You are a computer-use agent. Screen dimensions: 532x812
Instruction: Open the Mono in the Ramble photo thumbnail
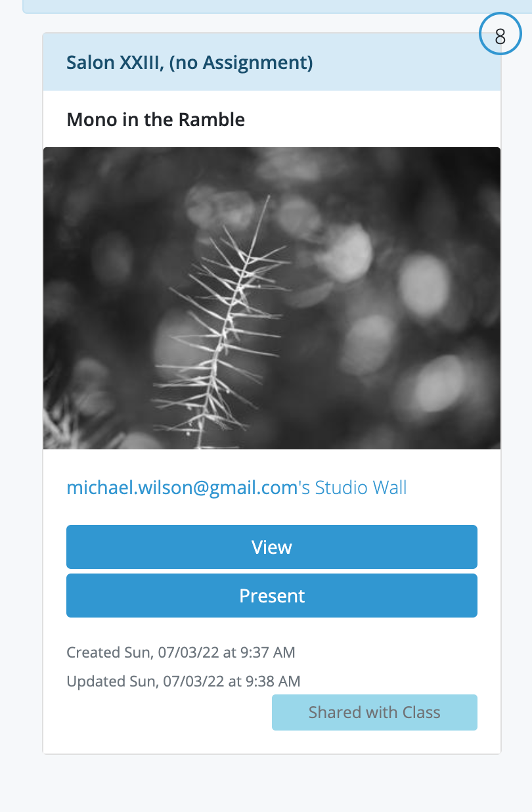click(272, 298)
